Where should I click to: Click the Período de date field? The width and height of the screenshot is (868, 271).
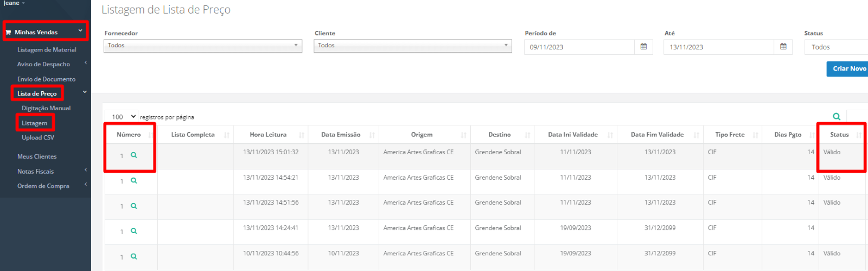pyautogui.click(x=579, y=47)
